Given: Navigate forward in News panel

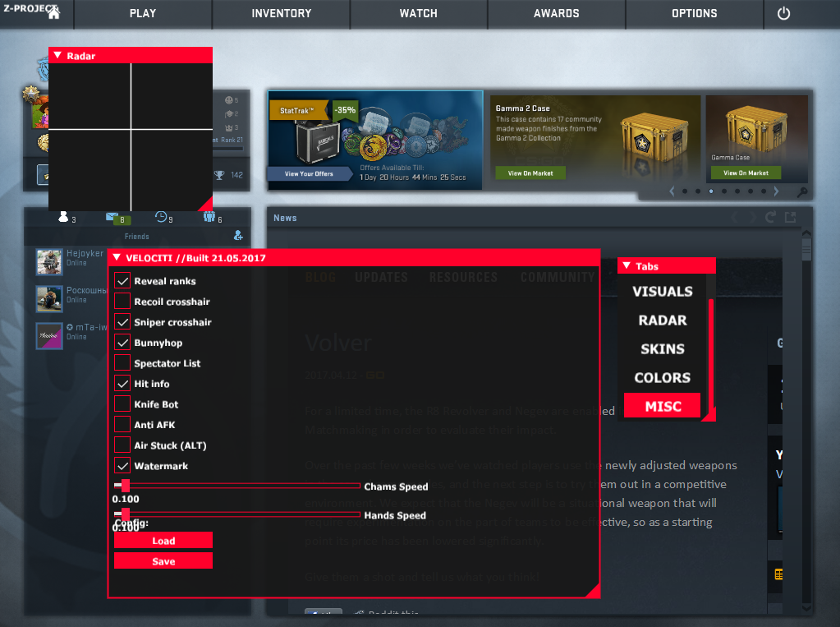Looking at the screenshot, I should (752, 217).
